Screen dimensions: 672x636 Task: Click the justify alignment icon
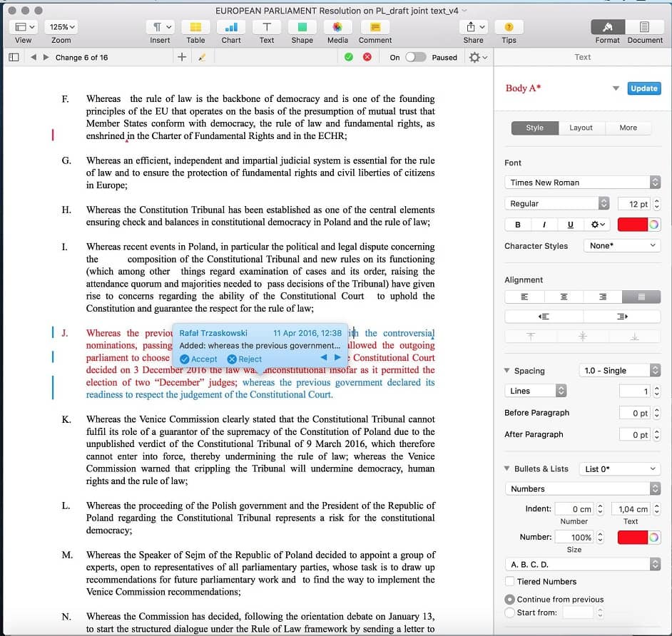(x=641, y=297)
